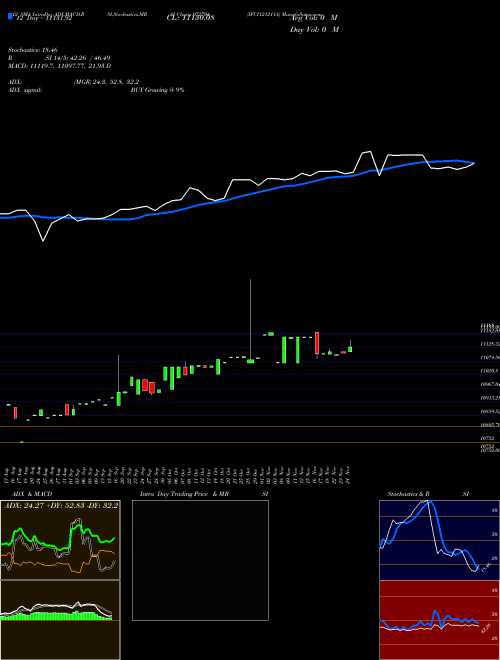
Task: Click the tall-wick candle near 29 Oct
Action: [250, 321]
